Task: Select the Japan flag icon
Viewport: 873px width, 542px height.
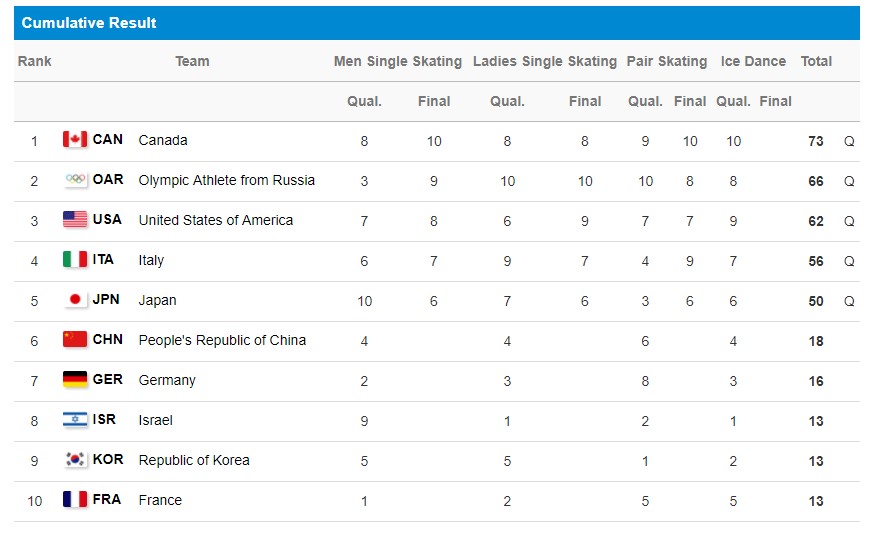Action: [x=75, y=300]
